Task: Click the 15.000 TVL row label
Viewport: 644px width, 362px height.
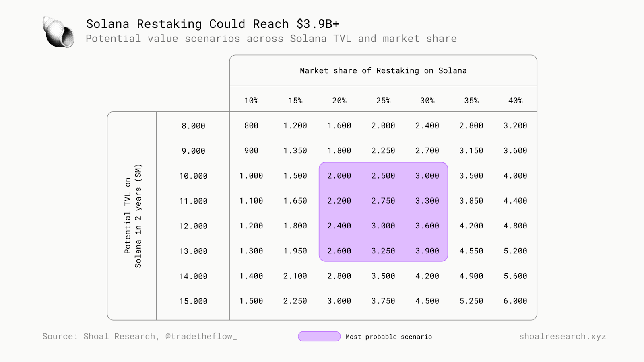Action: [x=193, y=301]
